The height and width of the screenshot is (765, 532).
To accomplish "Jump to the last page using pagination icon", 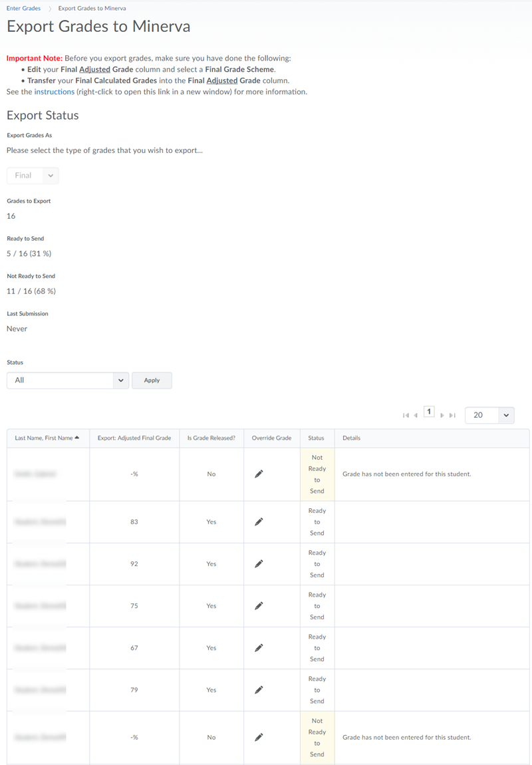I will point(453,414).
